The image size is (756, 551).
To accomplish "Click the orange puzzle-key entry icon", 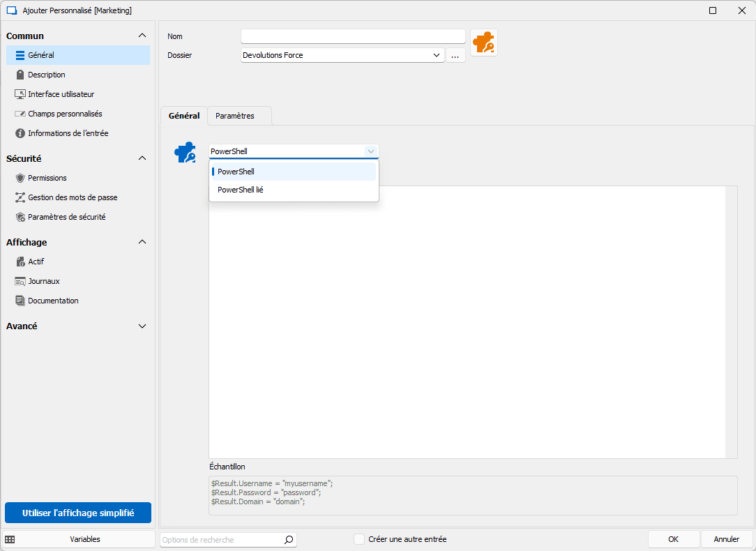I will (483, 43).
